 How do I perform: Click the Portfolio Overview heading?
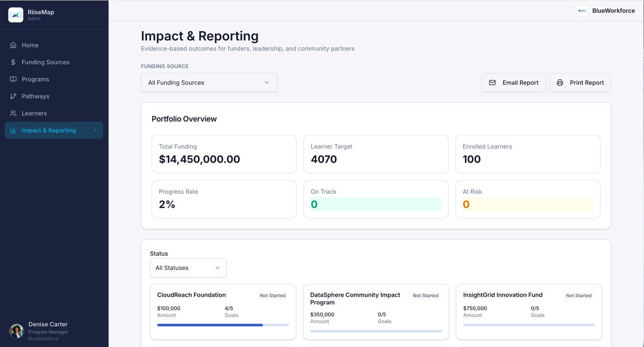(184, 119)
